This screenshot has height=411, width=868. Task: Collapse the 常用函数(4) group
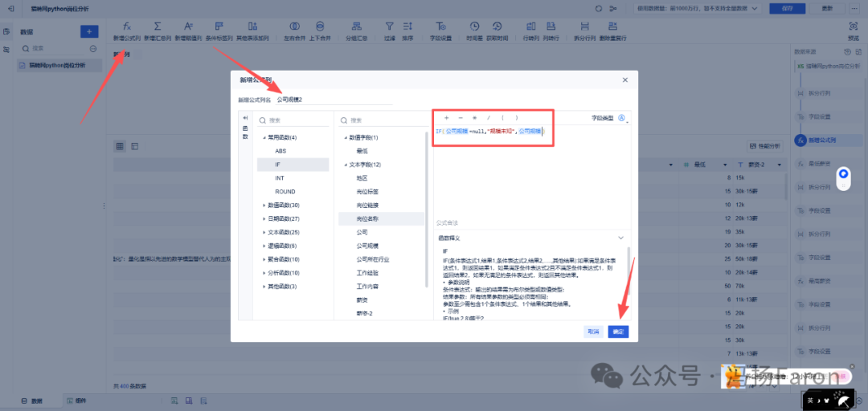pos(264,137)
